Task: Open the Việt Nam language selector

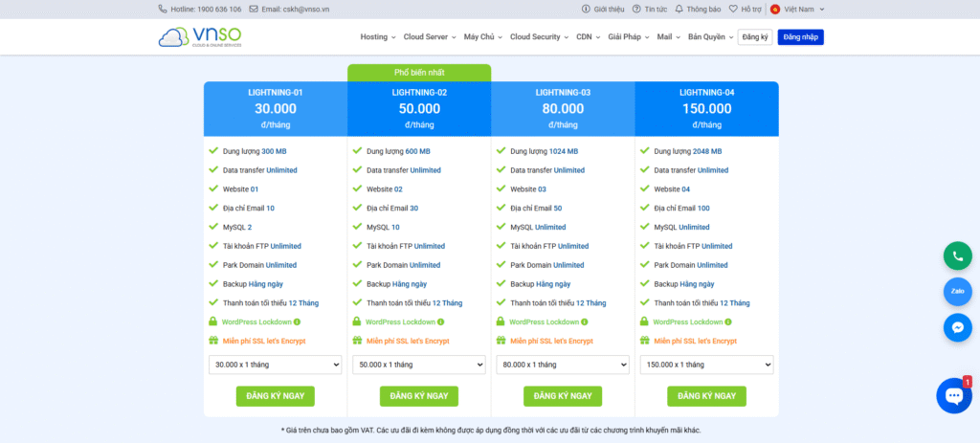Action: 797,9
